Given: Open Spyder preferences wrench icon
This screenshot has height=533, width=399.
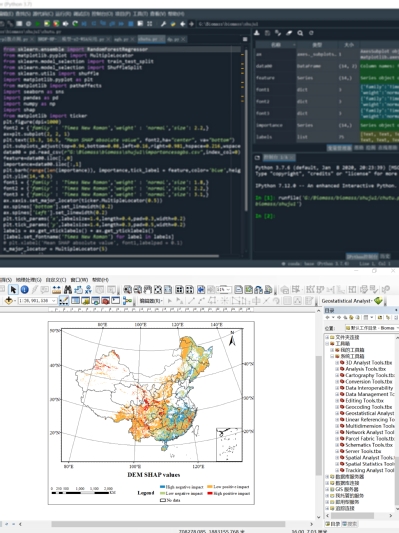Looking at the screenshot, I should (x=163, y=24).
